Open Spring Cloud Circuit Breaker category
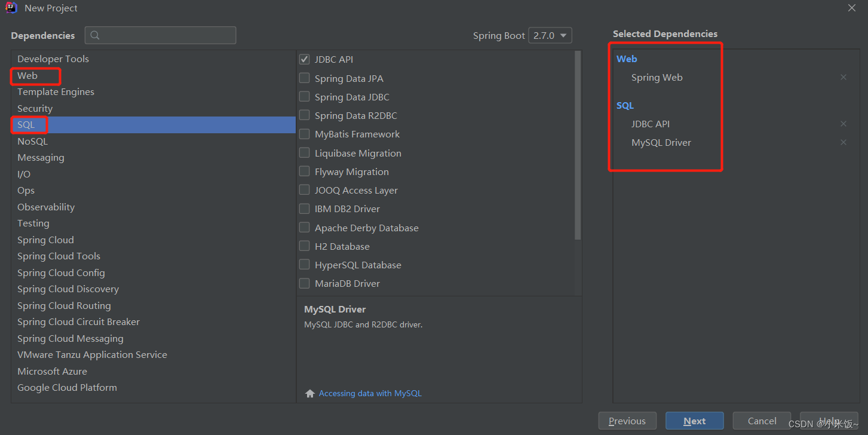Screen dimensions: 868x435 pos(154,321)
